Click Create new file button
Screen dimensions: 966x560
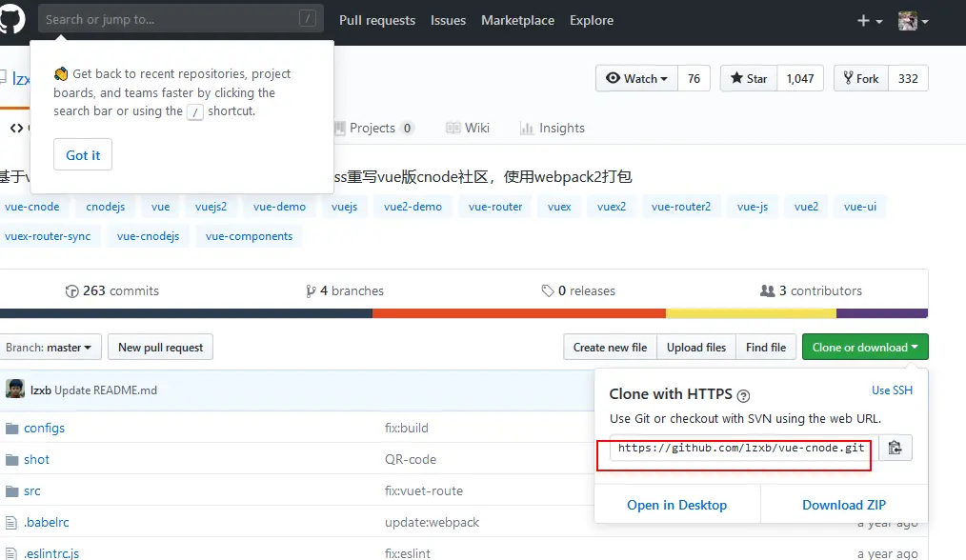click(x=610, y=347)
